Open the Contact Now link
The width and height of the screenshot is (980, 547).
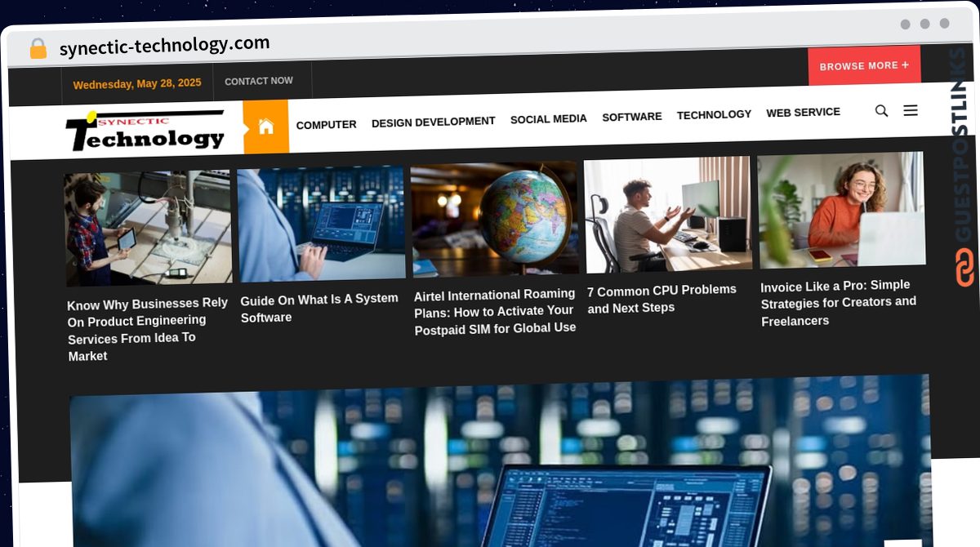(258, 81)
